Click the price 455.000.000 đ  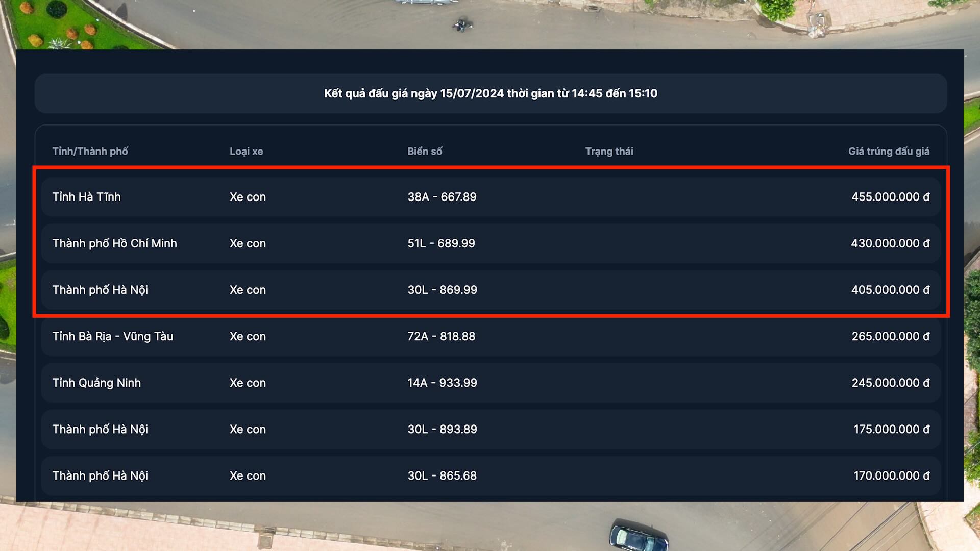point(890,197)
